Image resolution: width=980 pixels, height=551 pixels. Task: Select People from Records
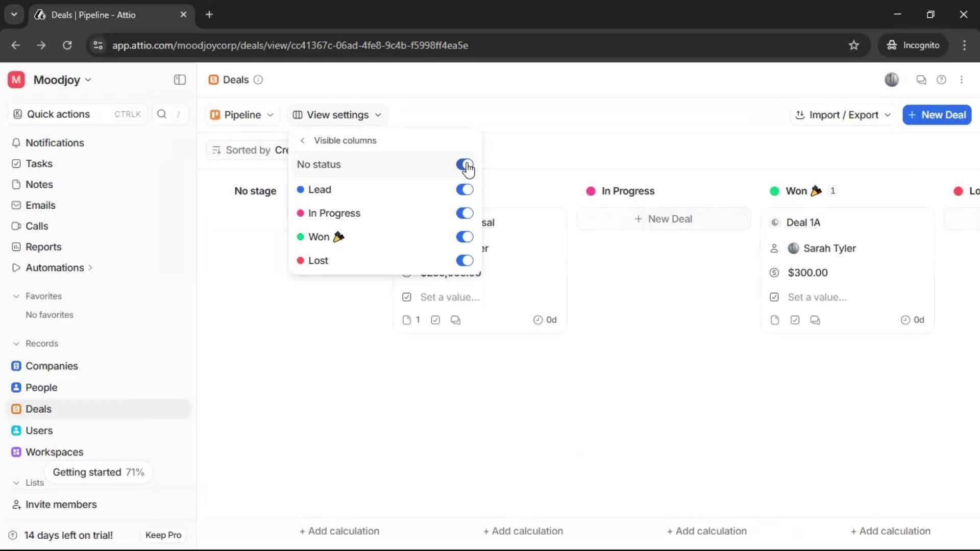pos(41,387)
